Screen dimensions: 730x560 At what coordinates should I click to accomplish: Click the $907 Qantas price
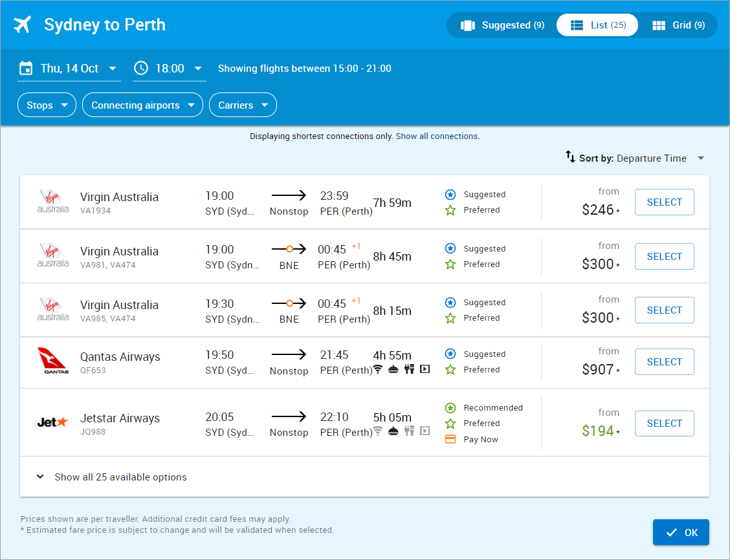click(x=598, y=369)
